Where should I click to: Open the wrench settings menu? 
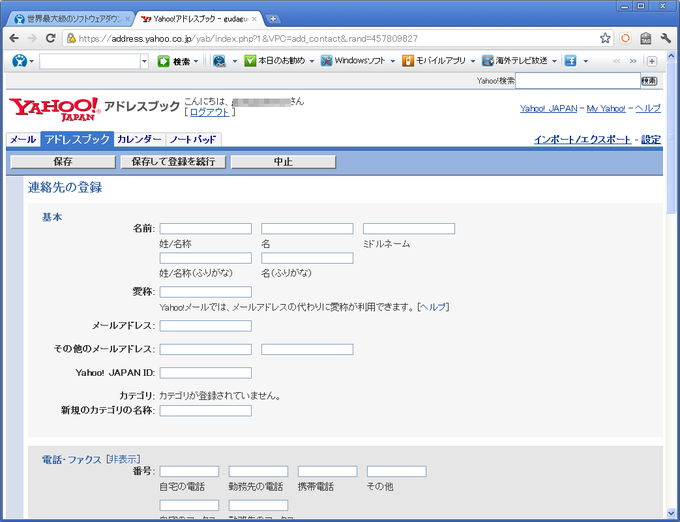click(666, 38)
